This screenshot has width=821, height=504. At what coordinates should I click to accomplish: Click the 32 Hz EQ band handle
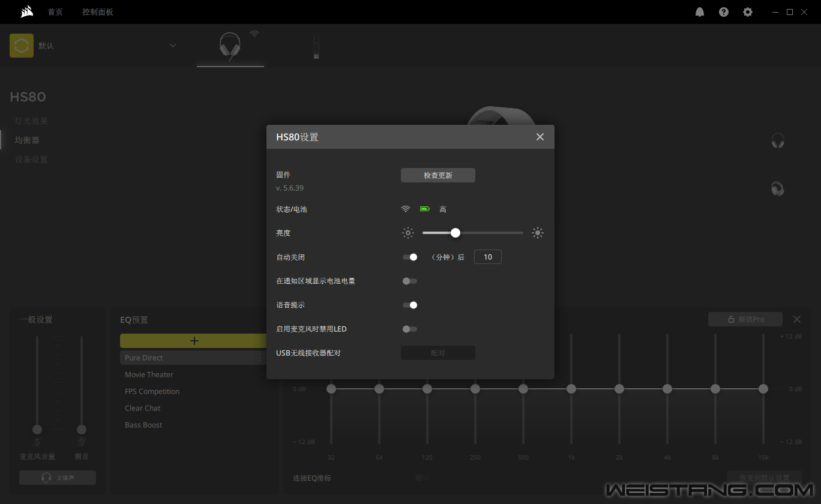point(331,389)
